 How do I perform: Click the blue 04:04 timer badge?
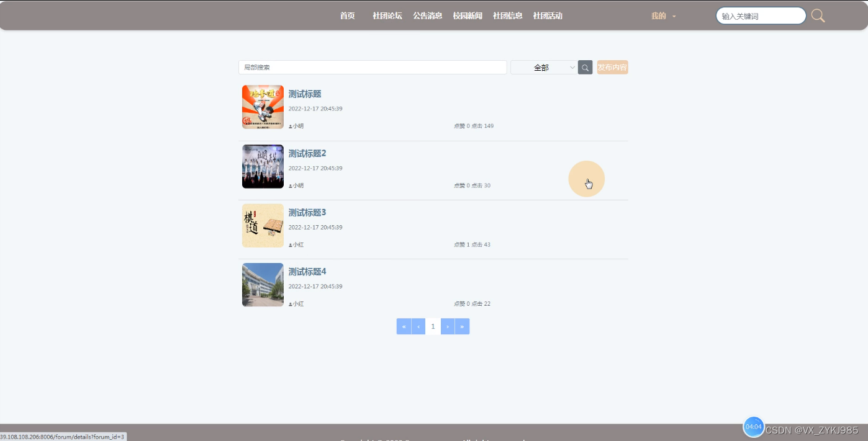[x=754, y=427]
